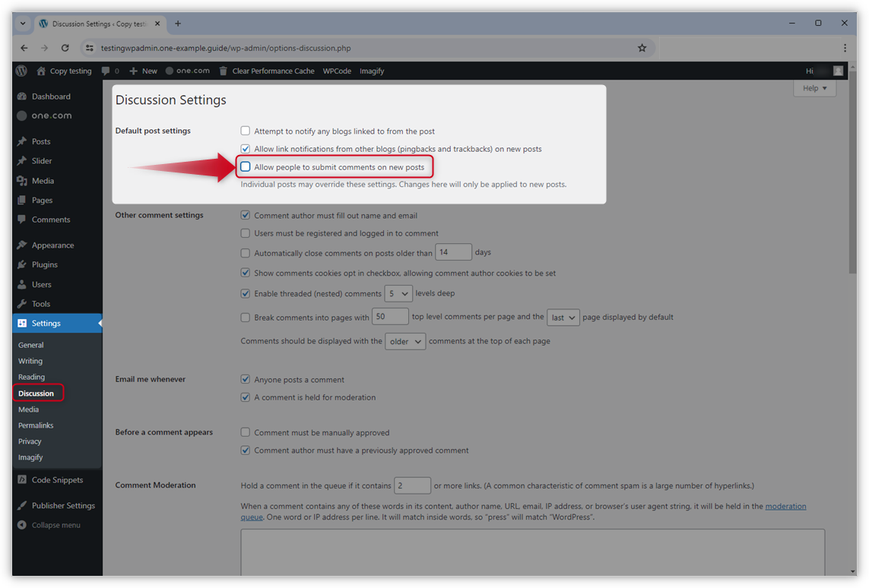
Task: Click the moderation queue link
Action: point(785,506)
